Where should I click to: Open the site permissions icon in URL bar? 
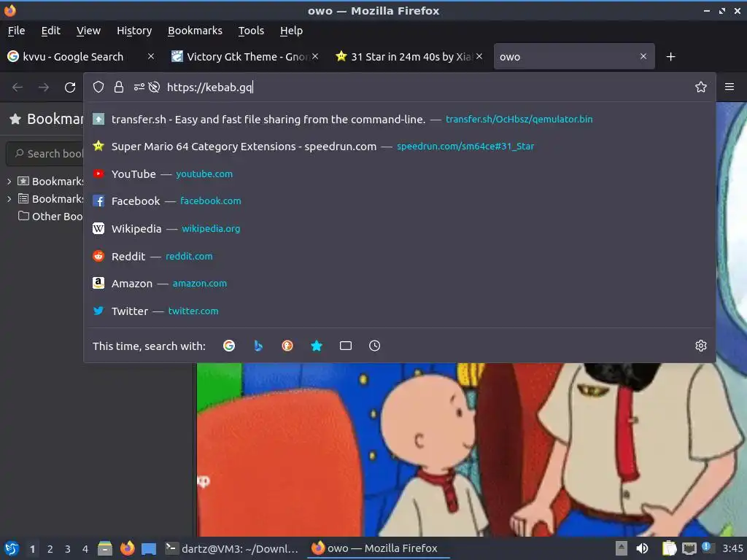coord(139,87)
